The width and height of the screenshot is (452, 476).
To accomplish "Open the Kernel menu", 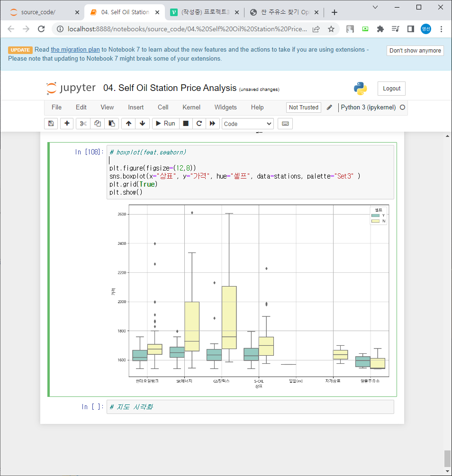I will coord(191,108).
